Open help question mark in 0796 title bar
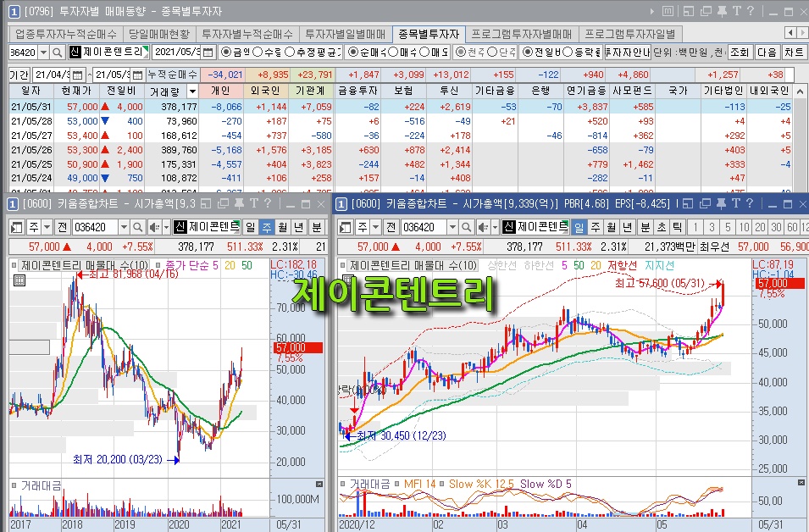 pyautogui.click(x=751, y=11)
